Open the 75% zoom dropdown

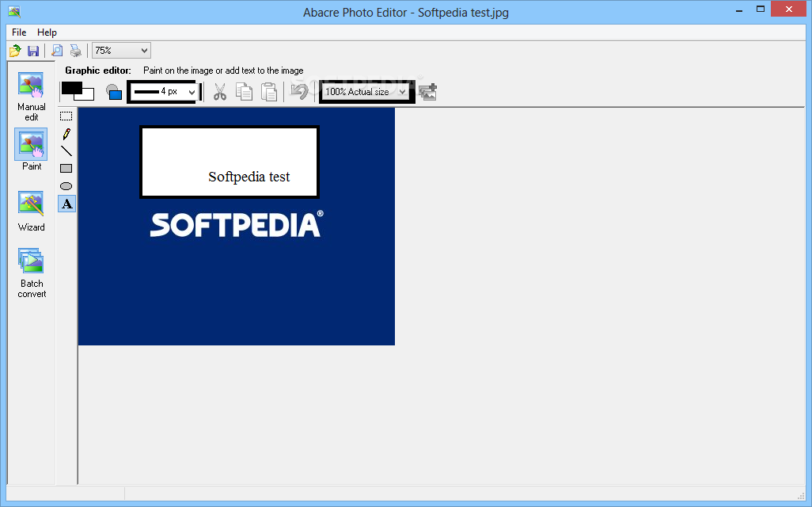(x=121, y=50)
